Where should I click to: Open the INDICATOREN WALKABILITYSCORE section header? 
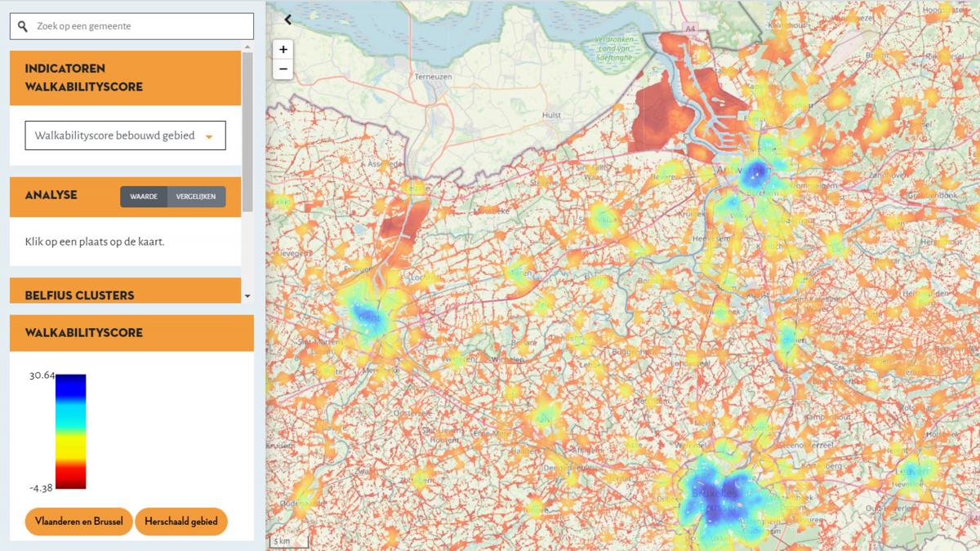tap(125, 78)
